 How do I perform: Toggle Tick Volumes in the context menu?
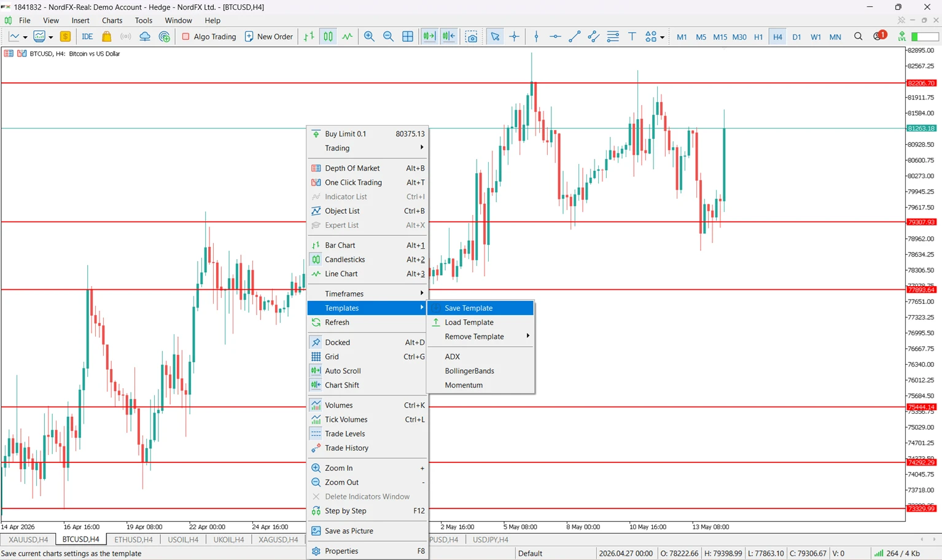[x=367, y=419]
